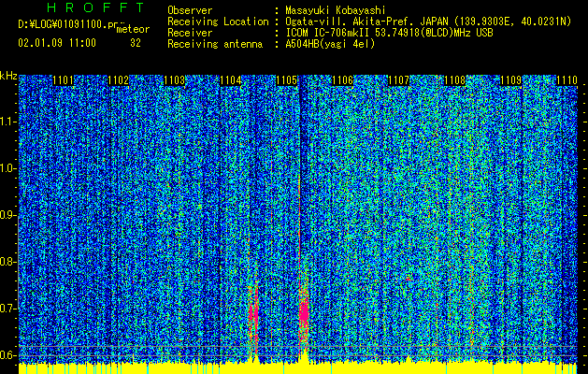Click the 1101 time marker
Screen dimensions: 588x374
click(x=63, y=80)
